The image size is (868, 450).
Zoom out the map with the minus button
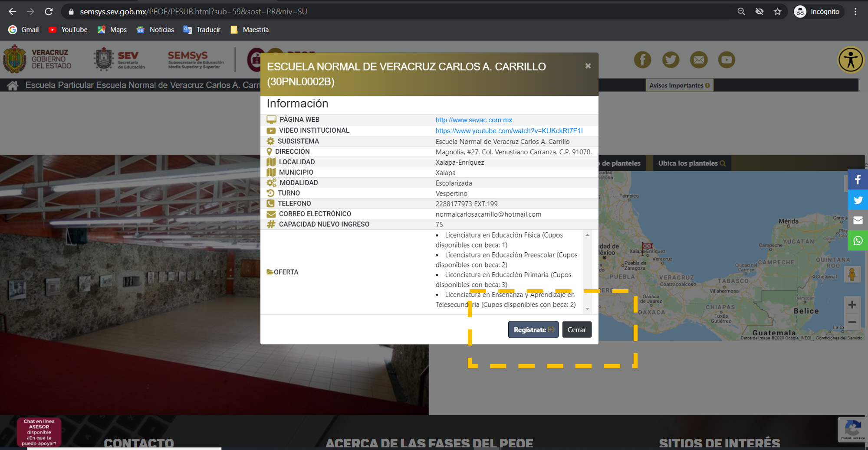852,322
